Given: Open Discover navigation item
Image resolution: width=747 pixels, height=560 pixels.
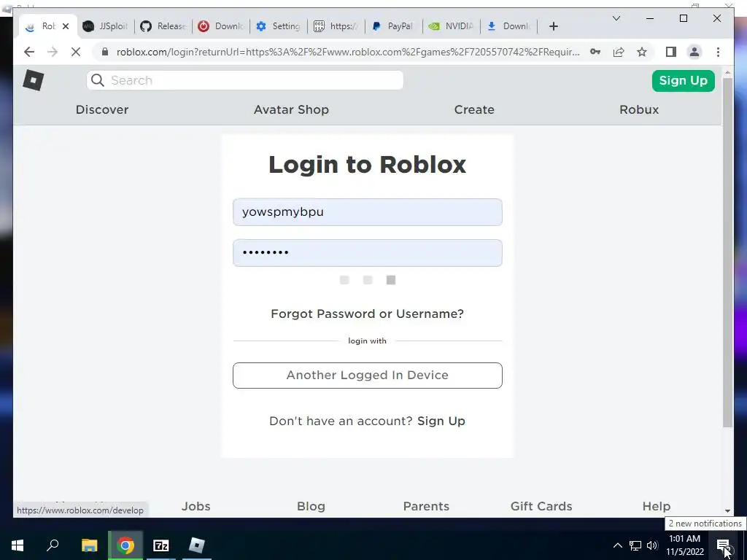Looking at the screenshot, I should pos(102,109).
